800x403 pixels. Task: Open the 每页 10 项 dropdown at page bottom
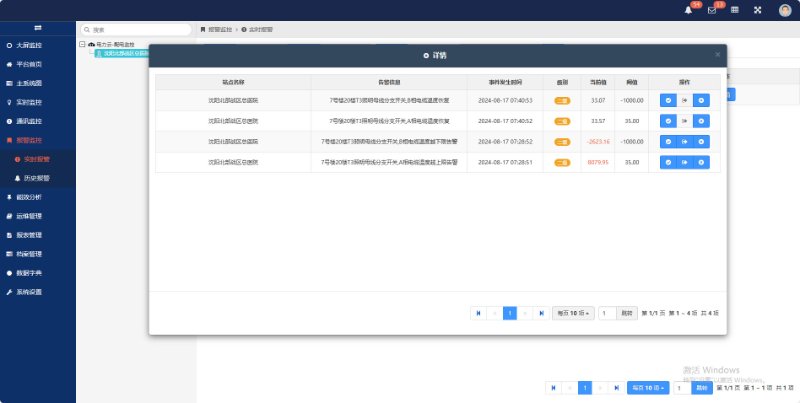point(648,387)
